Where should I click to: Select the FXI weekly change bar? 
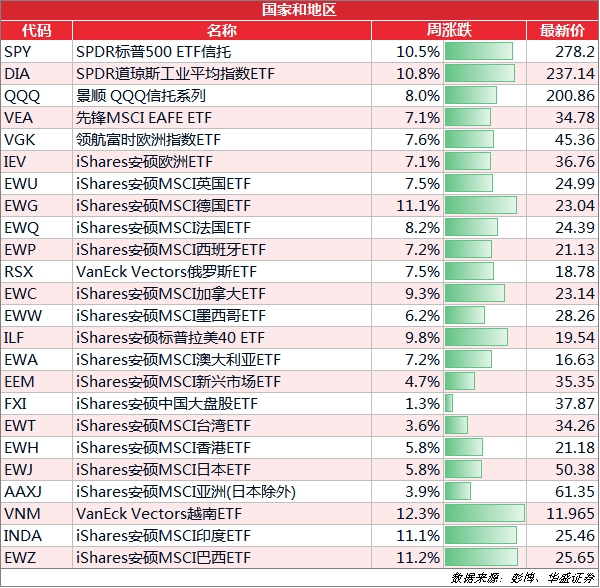point(449,403)
